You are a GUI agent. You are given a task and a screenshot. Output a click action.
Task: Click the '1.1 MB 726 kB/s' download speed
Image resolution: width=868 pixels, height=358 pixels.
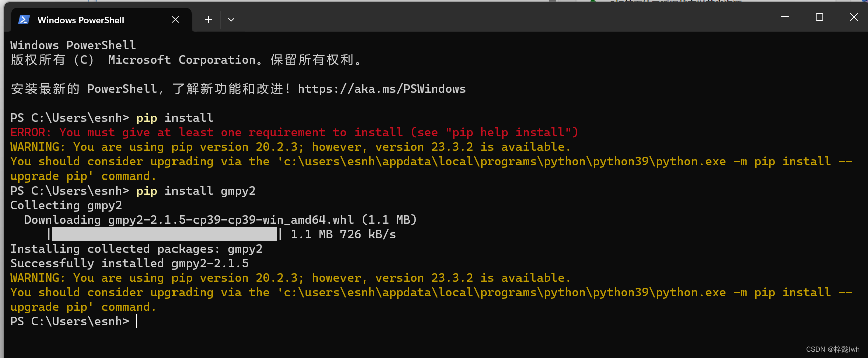click(343, 234)
